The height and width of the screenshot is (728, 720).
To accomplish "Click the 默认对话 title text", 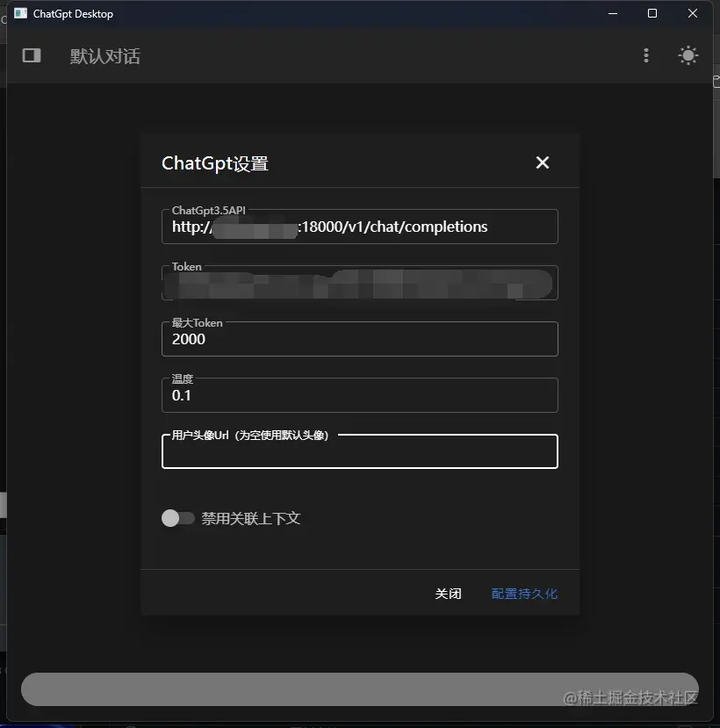I will pos(104,56).
